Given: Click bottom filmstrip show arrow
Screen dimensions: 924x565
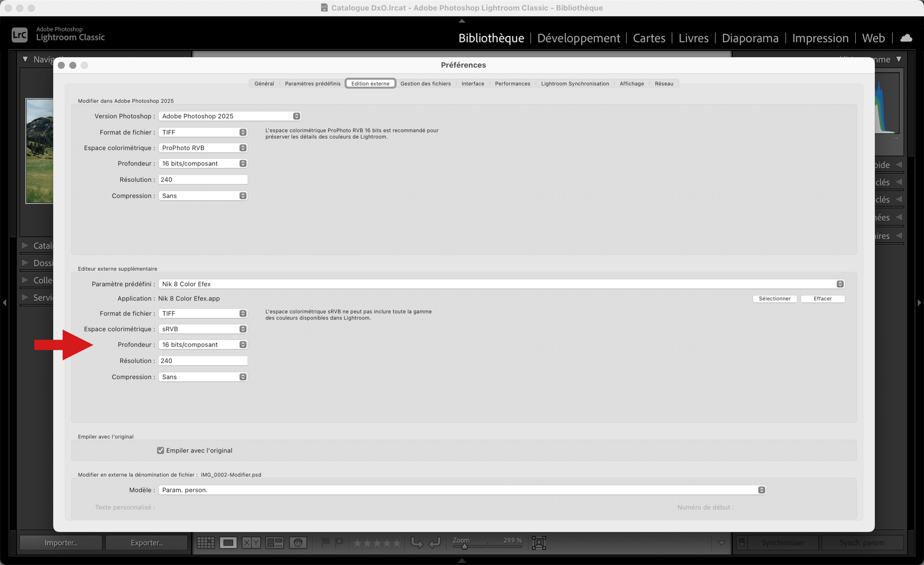Looking at the screenshot, I should click(462, 560).
